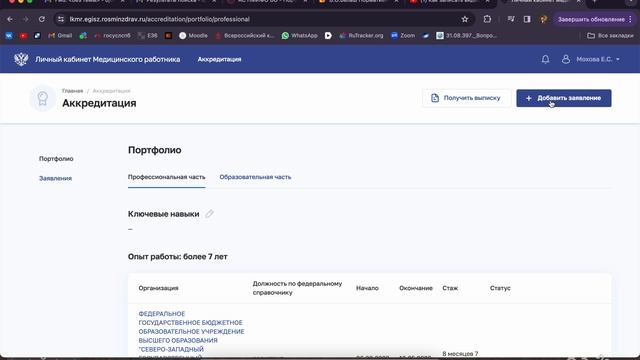
Task: Click the Добавить заявление button
Action: (564, 98)
